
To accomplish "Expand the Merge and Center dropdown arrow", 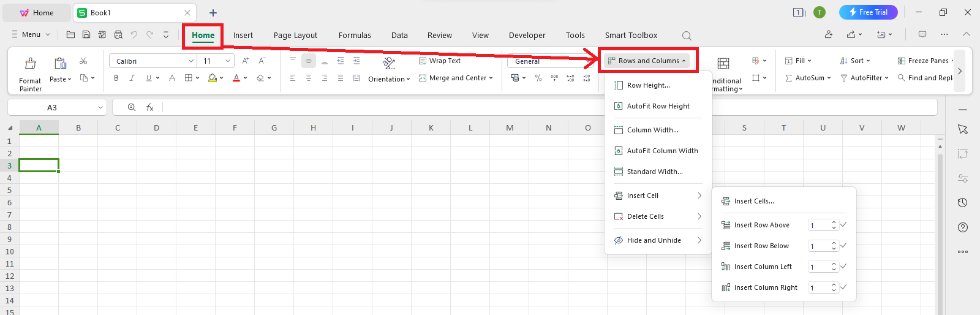I will (x=491, y=78).
